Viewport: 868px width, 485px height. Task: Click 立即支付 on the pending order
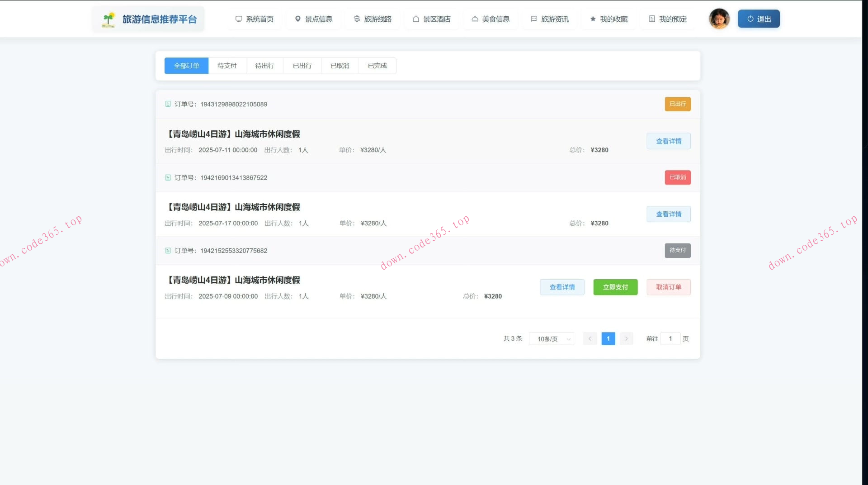615,287
